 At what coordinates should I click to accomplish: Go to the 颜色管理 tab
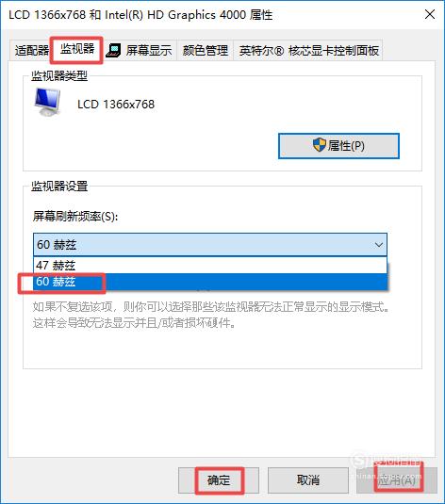coord(206,51)
